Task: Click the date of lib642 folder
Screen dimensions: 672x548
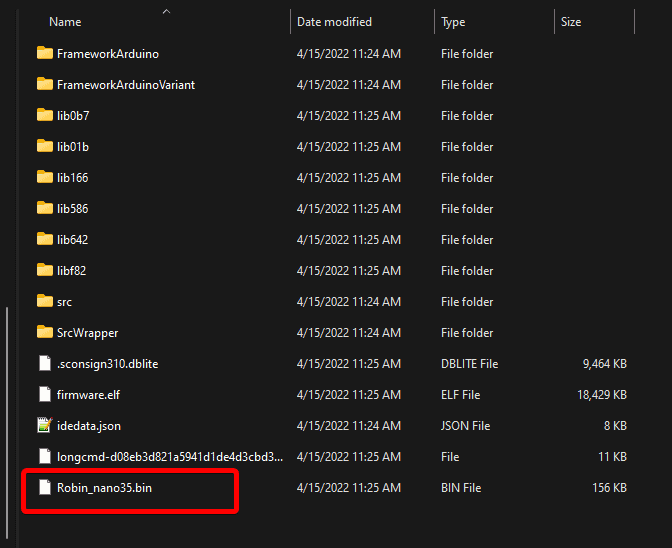Action: (349, 240)
